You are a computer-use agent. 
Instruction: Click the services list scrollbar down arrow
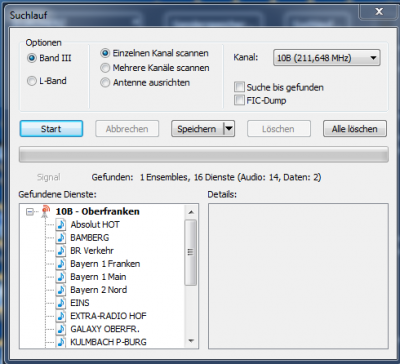[x=191, y=341]
